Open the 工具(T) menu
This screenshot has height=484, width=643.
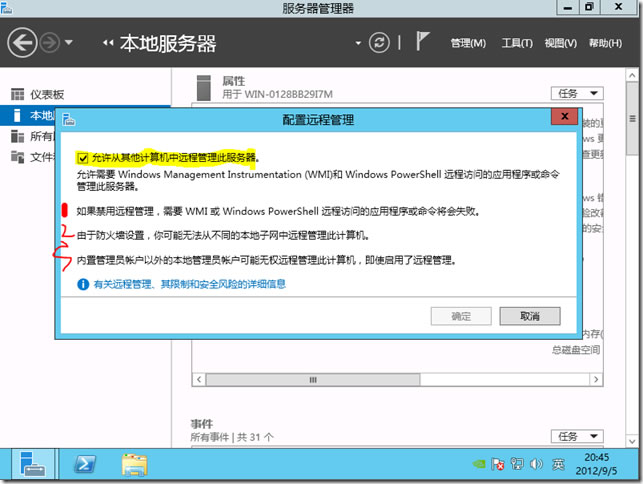point(516,43)
